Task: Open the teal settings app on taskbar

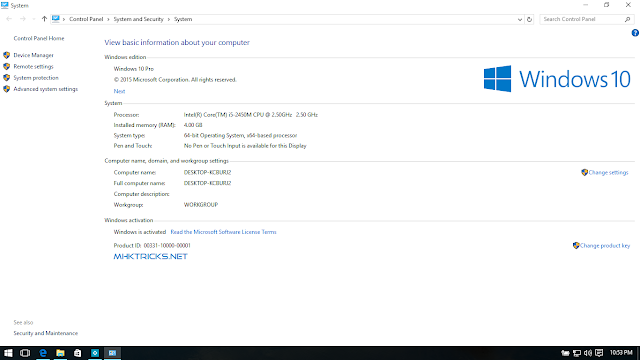Action: click(95, 353)
